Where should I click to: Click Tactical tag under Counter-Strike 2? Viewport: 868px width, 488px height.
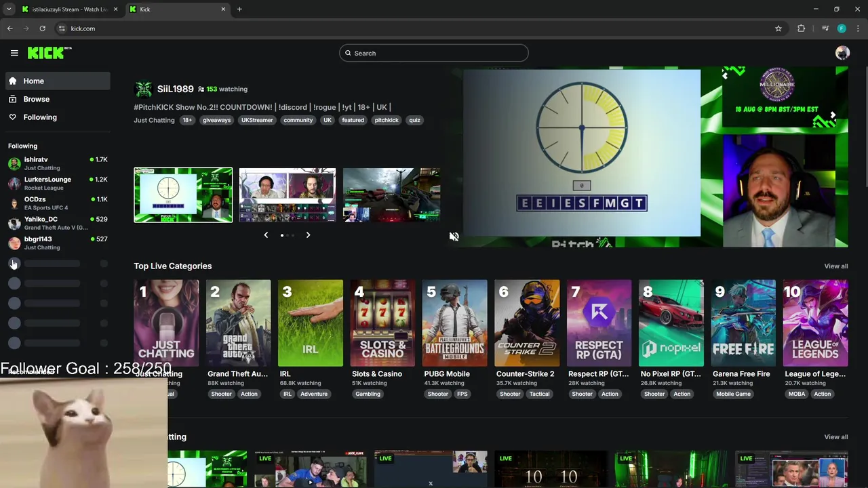pyautogui.click(x=540, y=394)
